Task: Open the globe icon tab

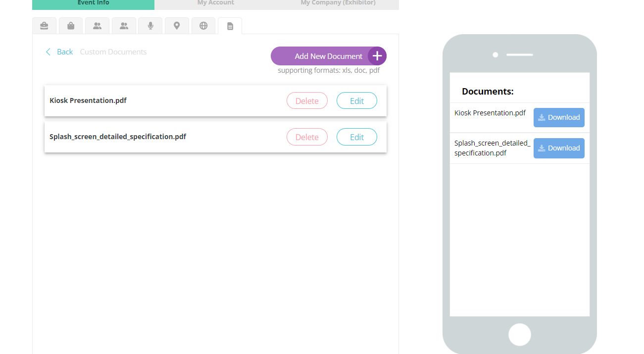Action: [x=203, y=26]
